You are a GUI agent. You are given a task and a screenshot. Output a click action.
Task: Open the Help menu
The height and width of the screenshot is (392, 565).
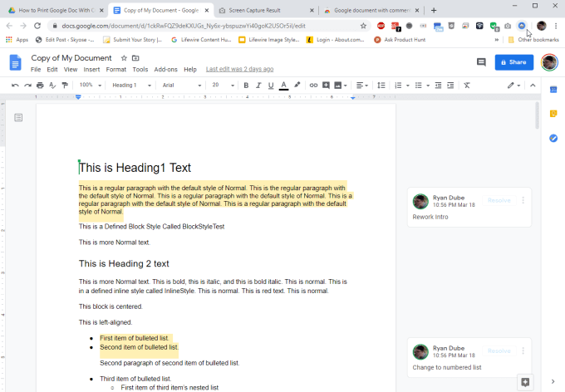(x=190, y=70)
